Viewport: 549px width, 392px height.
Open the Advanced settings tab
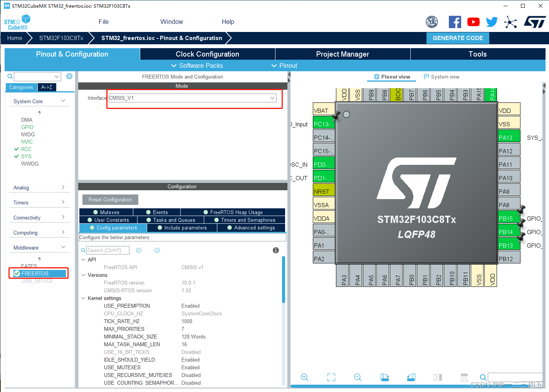click(x=251, y=228)
